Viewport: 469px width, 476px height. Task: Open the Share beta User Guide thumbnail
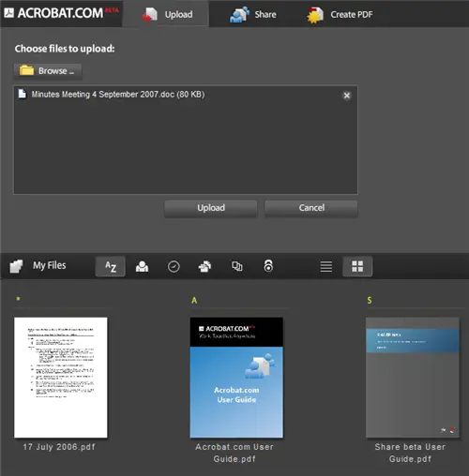(413, 378)
